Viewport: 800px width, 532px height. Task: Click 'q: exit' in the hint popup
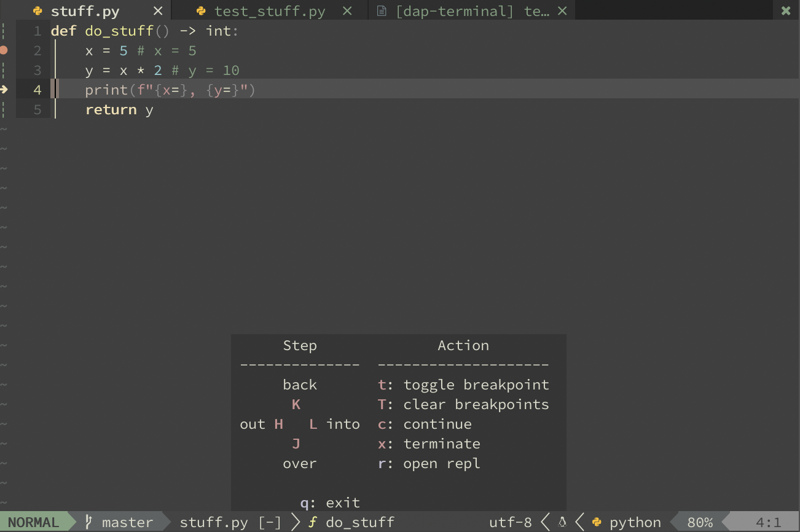(x=331, y=503)
